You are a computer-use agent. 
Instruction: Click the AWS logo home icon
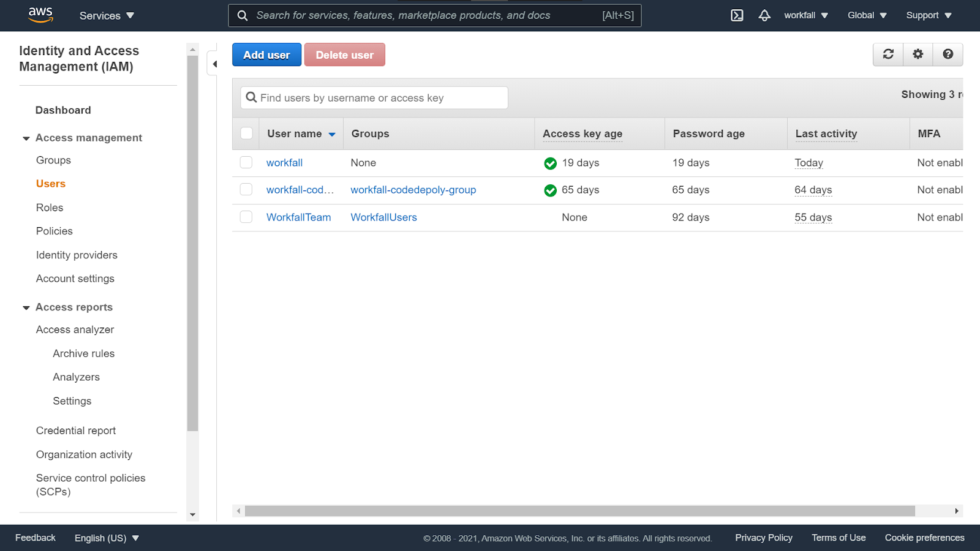point(40,15)
